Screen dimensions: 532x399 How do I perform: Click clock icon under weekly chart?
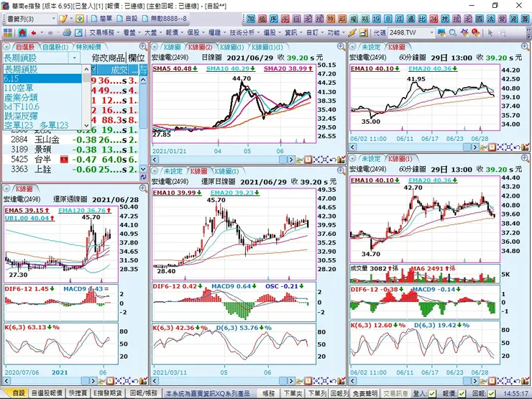pos(111,381)
